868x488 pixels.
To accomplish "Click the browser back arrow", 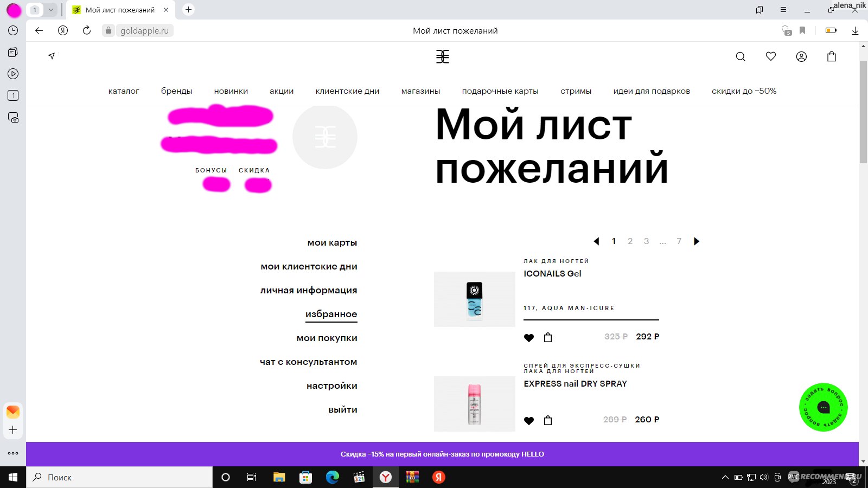I will click(39, 30).
